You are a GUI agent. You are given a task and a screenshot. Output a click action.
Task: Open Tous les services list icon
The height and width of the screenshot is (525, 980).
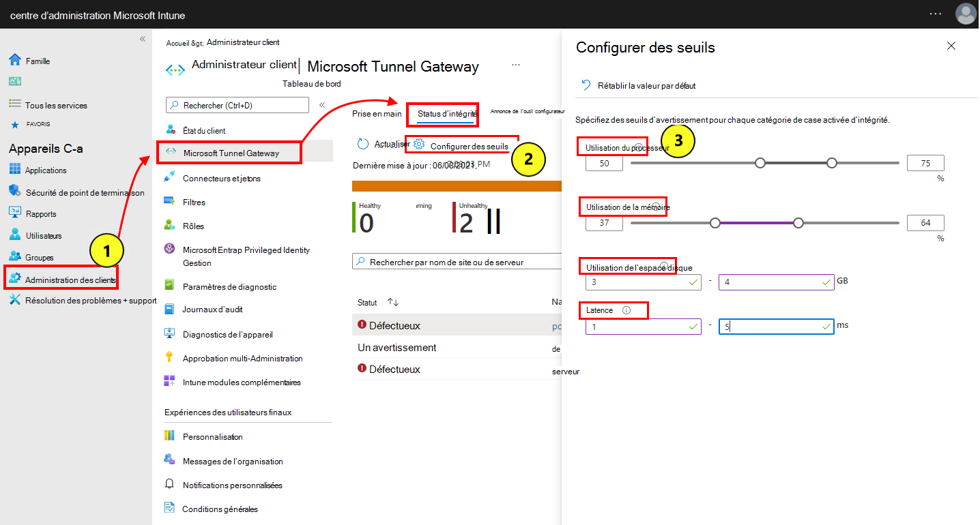pos(15,104)
